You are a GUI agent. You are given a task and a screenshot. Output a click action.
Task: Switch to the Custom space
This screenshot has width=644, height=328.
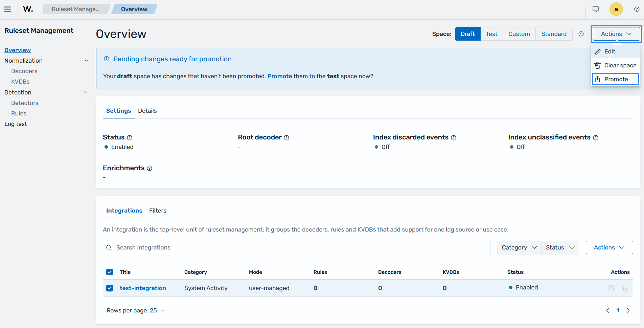coord(519,34)
